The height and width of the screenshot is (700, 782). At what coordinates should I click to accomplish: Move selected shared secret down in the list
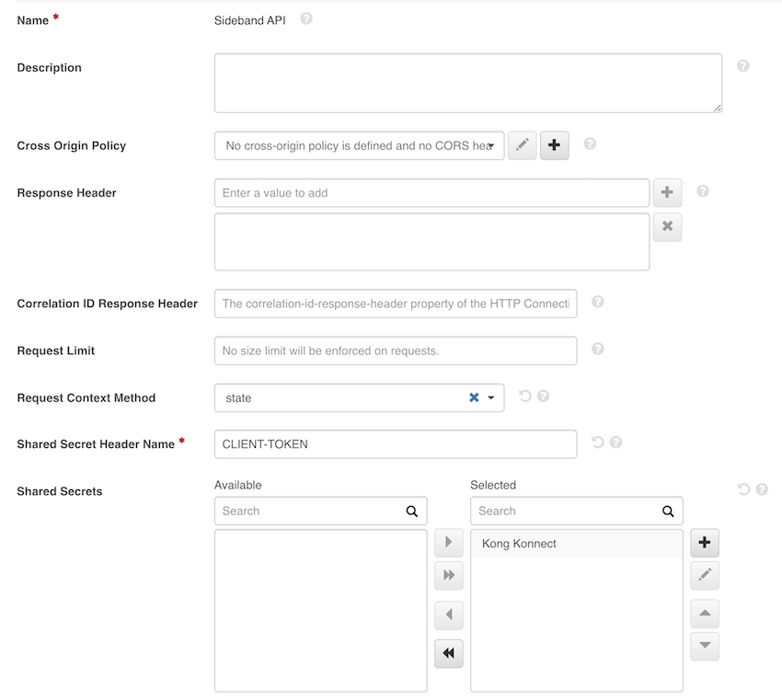(x=705, y=646)
